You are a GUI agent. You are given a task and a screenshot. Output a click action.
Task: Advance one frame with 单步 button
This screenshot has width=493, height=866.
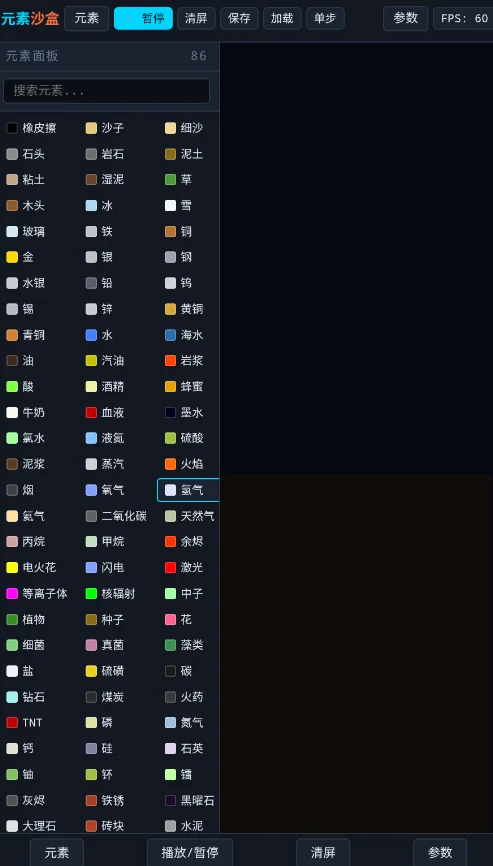(x=325, y=18)
